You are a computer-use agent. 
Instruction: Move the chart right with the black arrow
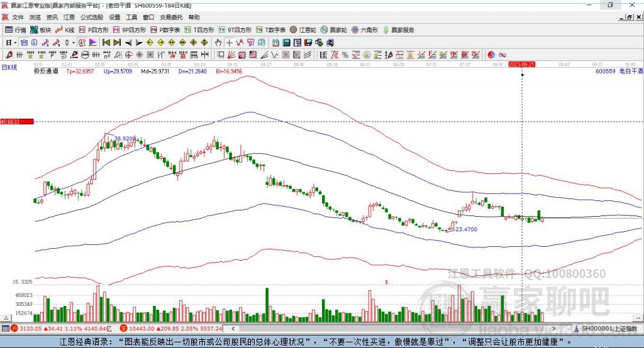tap(139, 43)
